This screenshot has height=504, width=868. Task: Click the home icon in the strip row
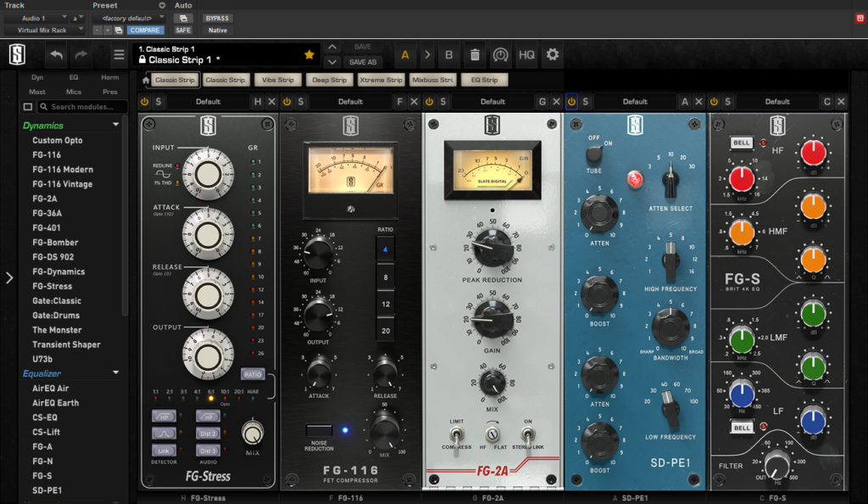coord(146,81)
